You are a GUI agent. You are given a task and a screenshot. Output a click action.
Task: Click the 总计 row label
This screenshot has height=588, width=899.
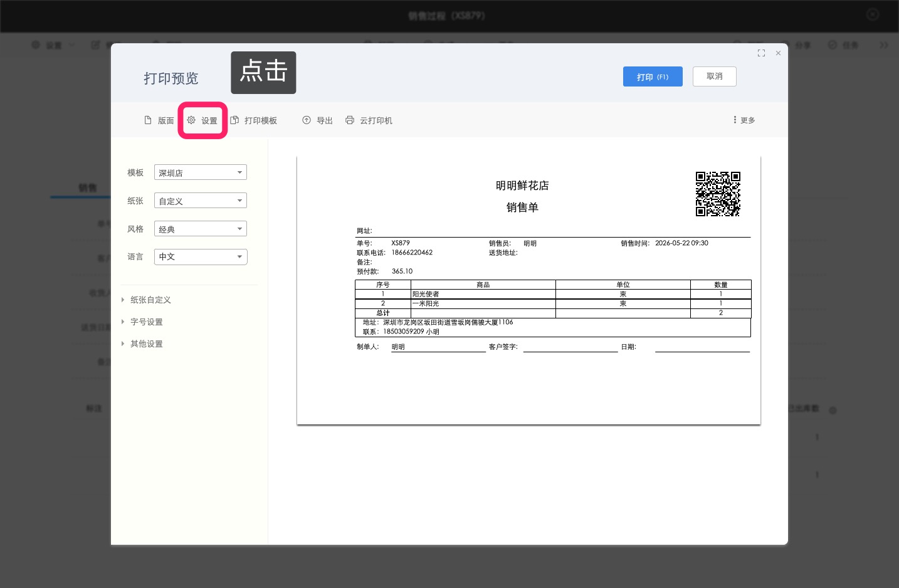click(x=383, y=313)
